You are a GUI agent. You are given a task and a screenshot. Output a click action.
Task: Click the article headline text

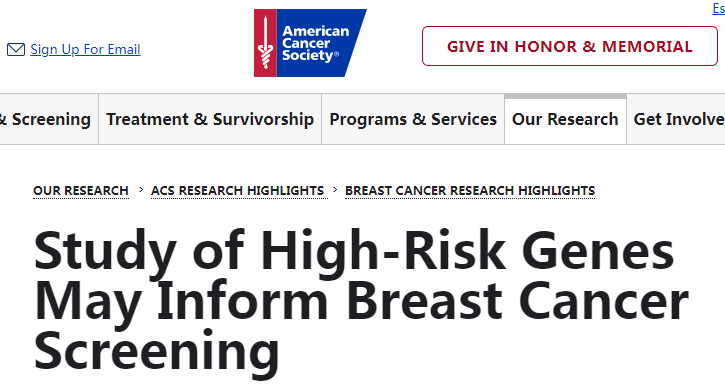pos(361,301)
